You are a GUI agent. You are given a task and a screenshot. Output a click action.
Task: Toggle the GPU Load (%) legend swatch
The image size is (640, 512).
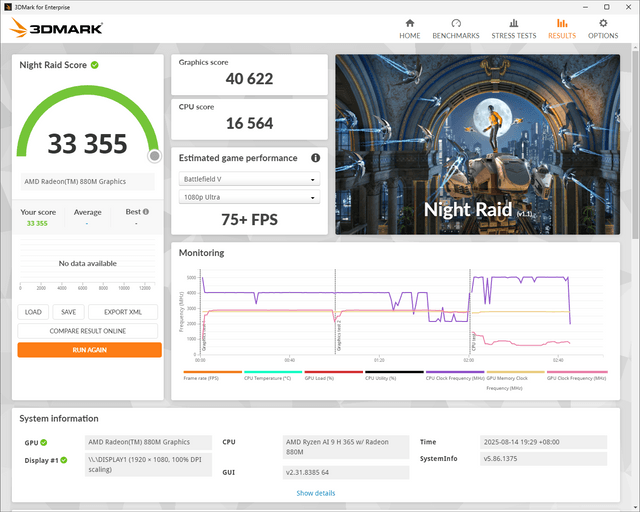(x=333, y=372)
